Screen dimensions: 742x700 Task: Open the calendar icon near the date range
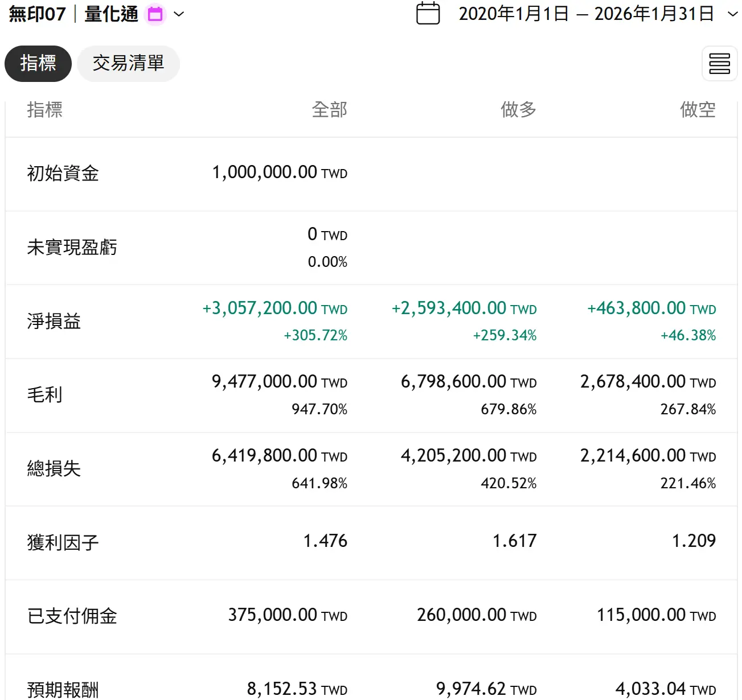coord(428,13)
